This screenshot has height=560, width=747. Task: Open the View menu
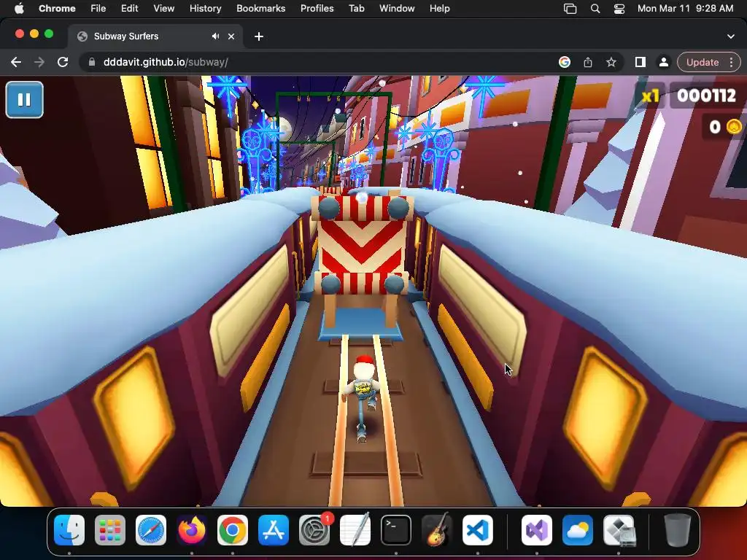[x=163, y=8]
